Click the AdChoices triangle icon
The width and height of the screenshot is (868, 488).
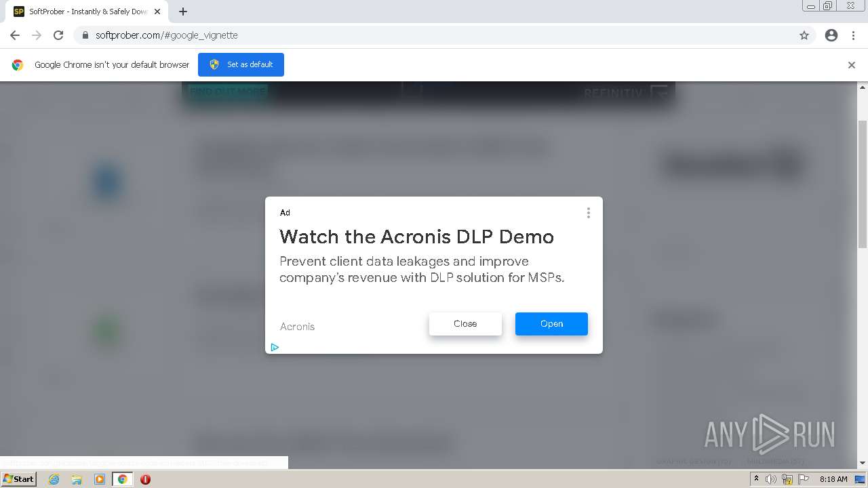point(275,347)
